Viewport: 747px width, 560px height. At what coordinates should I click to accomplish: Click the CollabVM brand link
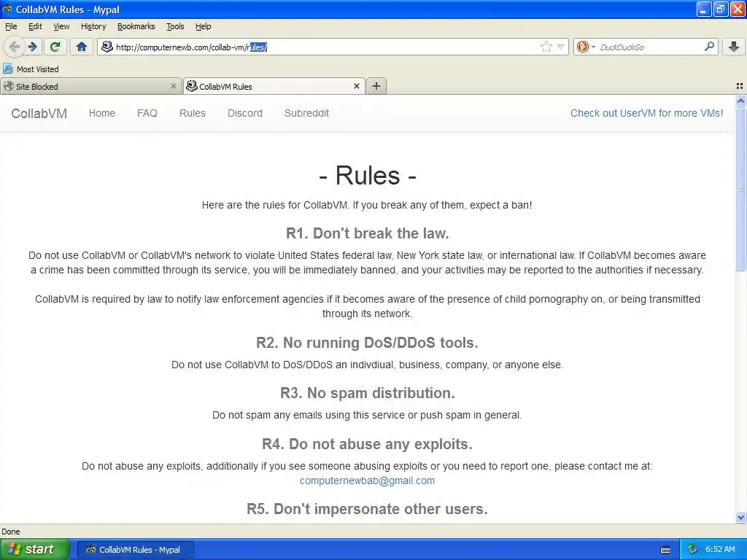39,113
